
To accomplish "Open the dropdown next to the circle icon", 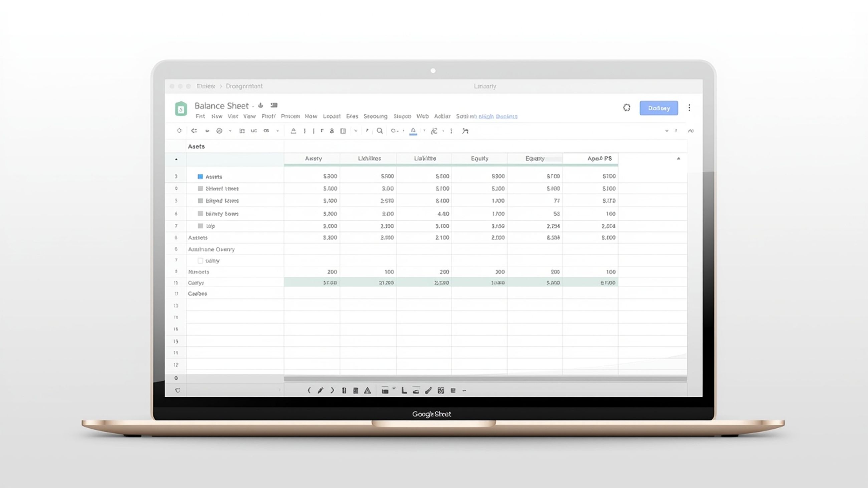I will [x=403, y=131].
